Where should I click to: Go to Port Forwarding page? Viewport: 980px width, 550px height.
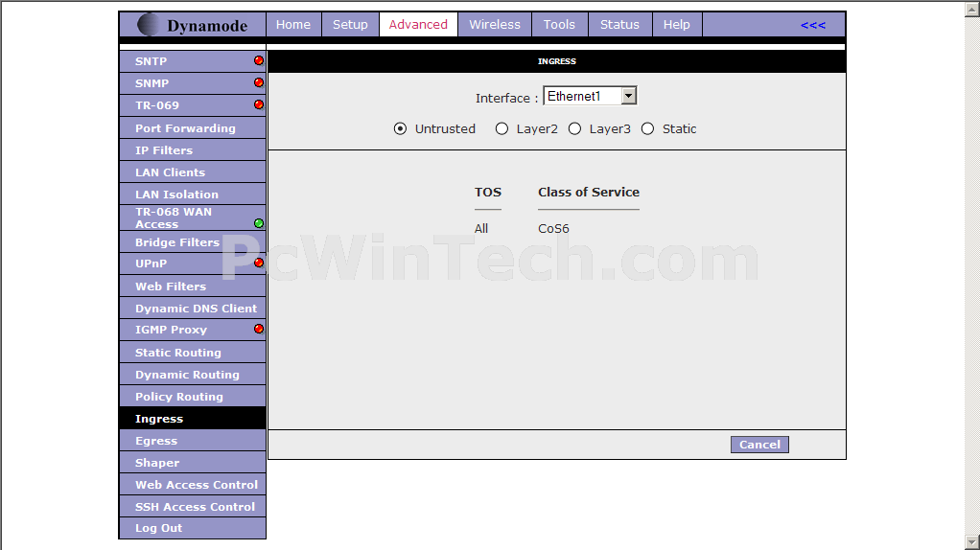pyautogui.click(x=192, y=128)
